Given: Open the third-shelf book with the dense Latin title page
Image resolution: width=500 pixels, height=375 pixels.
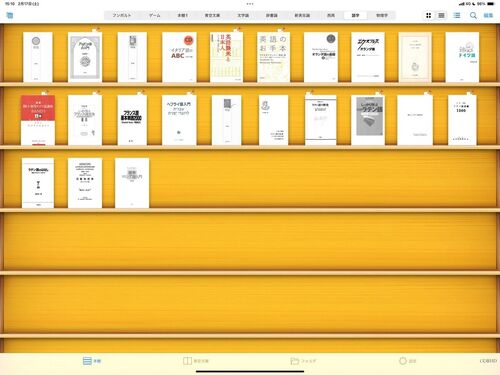Looking at the screenshot, I should pos(85,183).
